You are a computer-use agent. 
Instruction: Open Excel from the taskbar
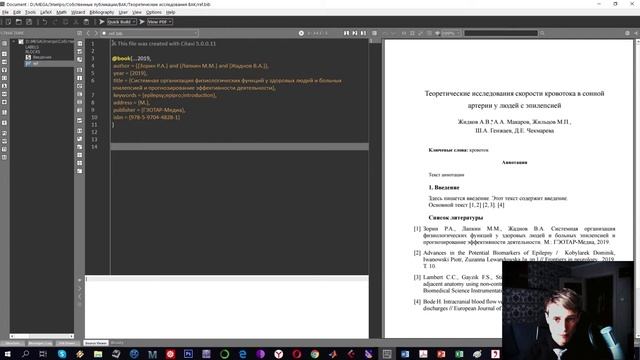[x=459, y=354]
